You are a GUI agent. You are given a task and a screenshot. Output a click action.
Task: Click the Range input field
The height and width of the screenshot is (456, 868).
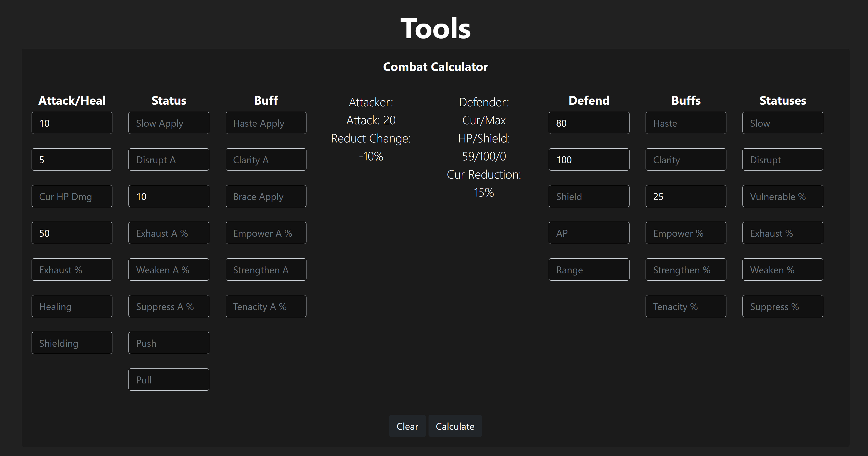[x=589, y=270]
